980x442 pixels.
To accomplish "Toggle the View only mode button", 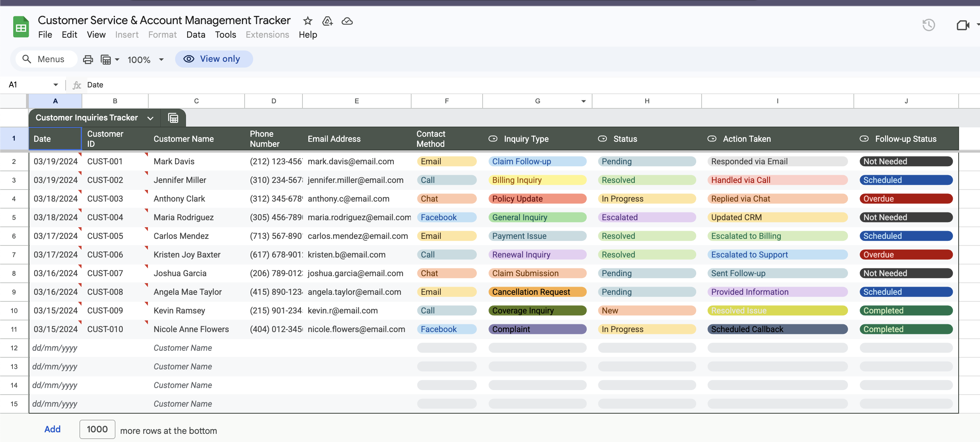I will [214, 59].
